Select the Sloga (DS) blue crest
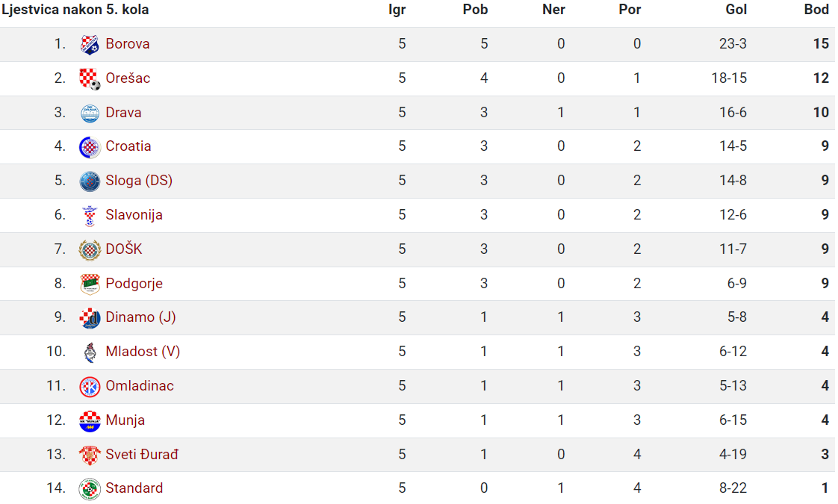Screen dimensions: 838x504 (89, 181)
